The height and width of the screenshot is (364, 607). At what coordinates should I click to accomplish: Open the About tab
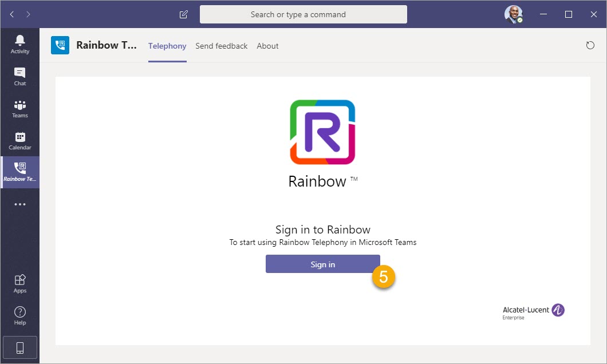pos(267,46)
